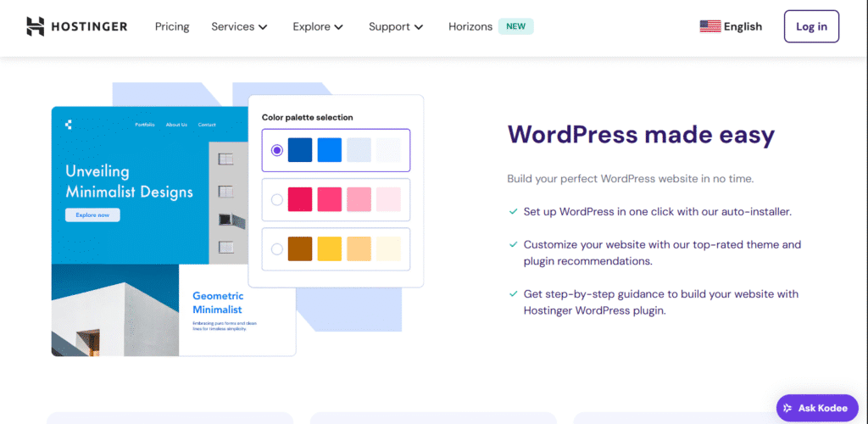Click the mockup site logo icon

coord(69,125)
